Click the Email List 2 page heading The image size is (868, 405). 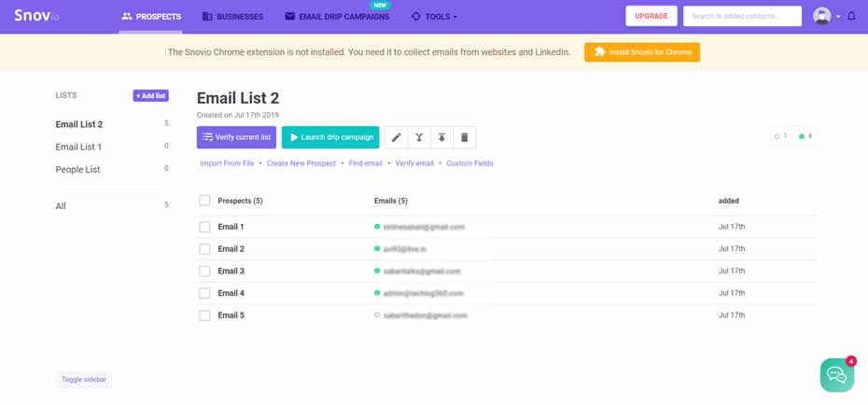click(238, 99)
